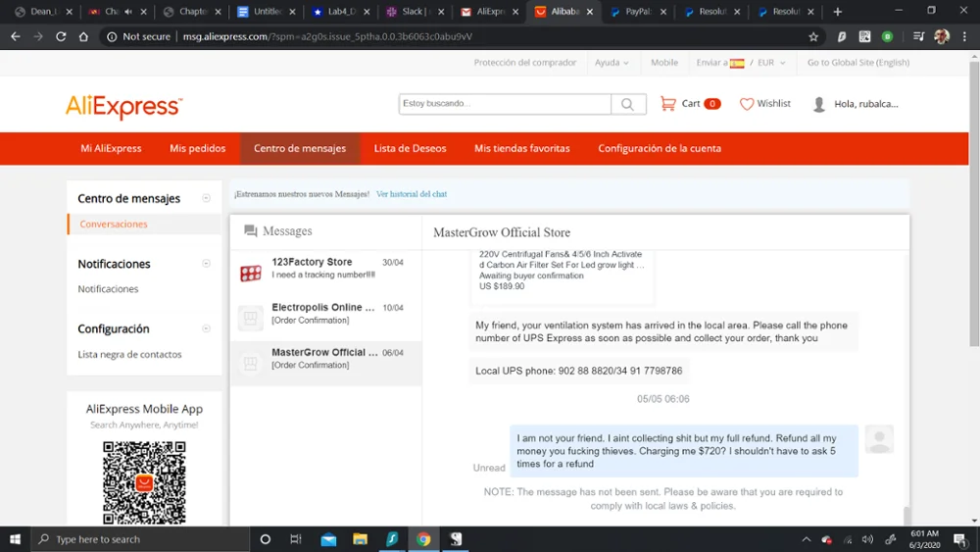Screen dimensions: 980x552
Task: Click the browser Home icon
Action: tap(83, 37)
